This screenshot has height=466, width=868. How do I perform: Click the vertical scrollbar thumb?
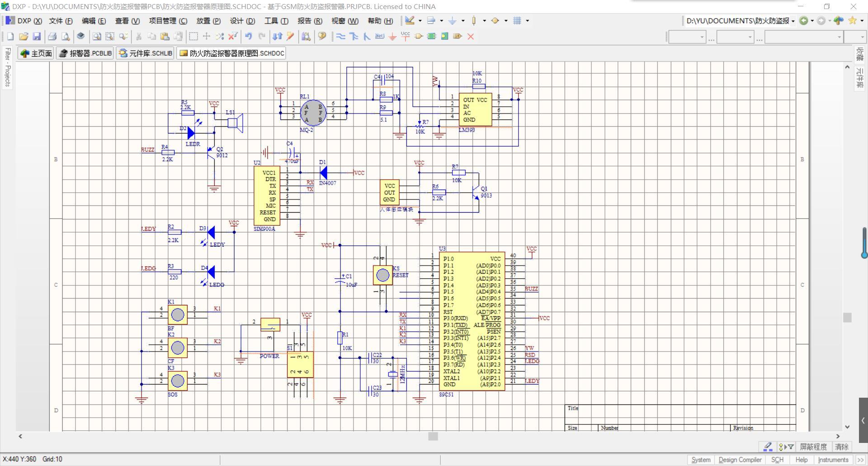point(847,318)
